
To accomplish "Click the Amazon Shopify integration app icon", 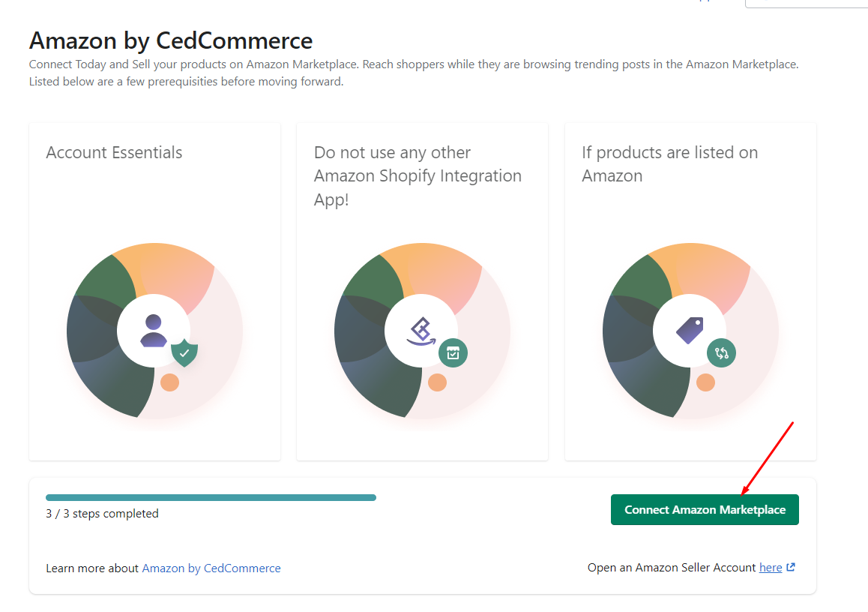I will [x=421, y=331].
